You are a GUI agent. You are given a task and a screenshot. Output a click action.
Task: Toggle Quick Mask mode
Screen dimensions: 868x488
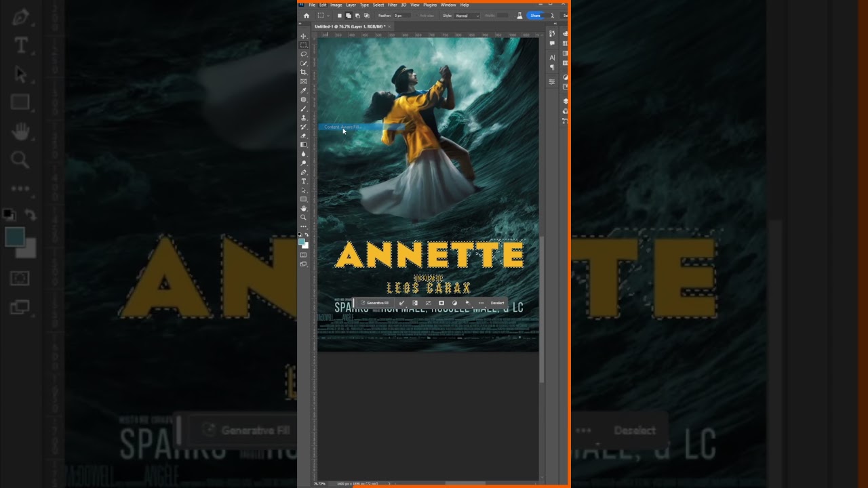pyautogui.click(x=303, y=255)
